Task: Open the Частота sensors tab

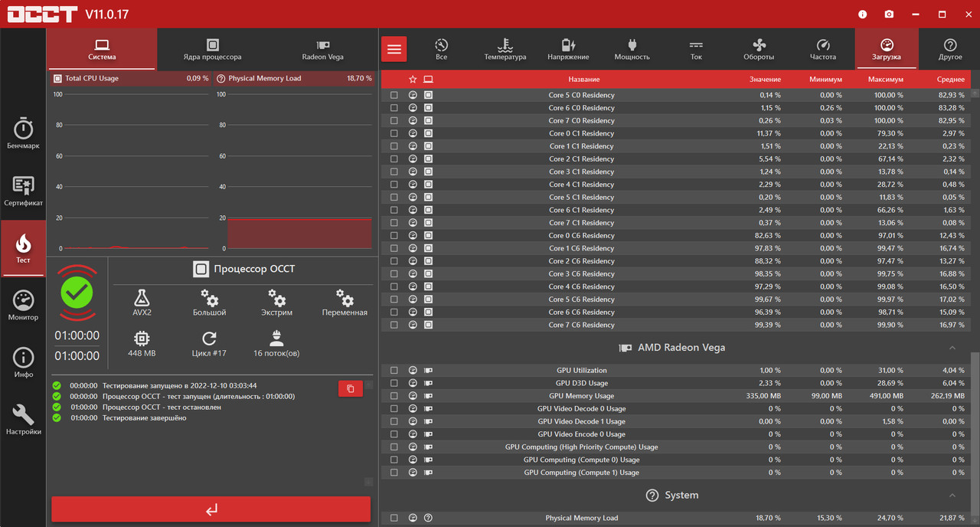Action: [823, 49]
